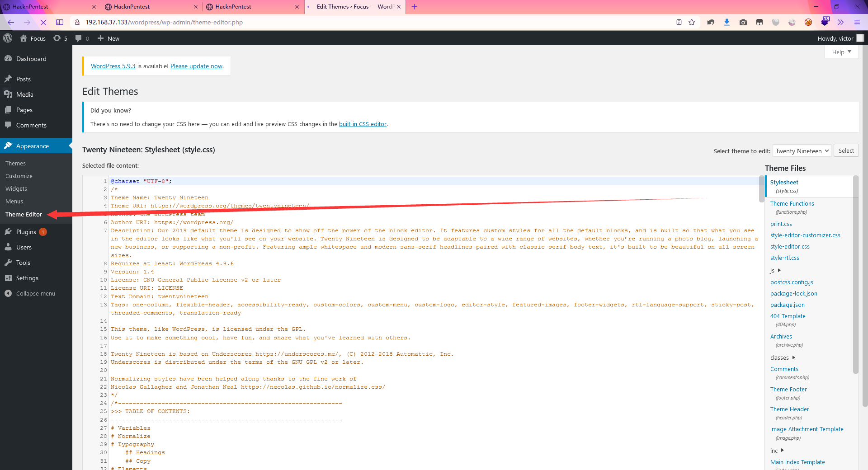Click the New content plus button
The image size is (868, 470).
(x=108, y=38)
